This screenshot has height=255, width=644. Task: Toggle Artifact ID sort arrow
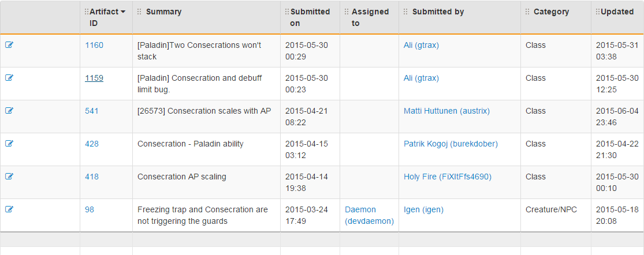tap(123, 12)
